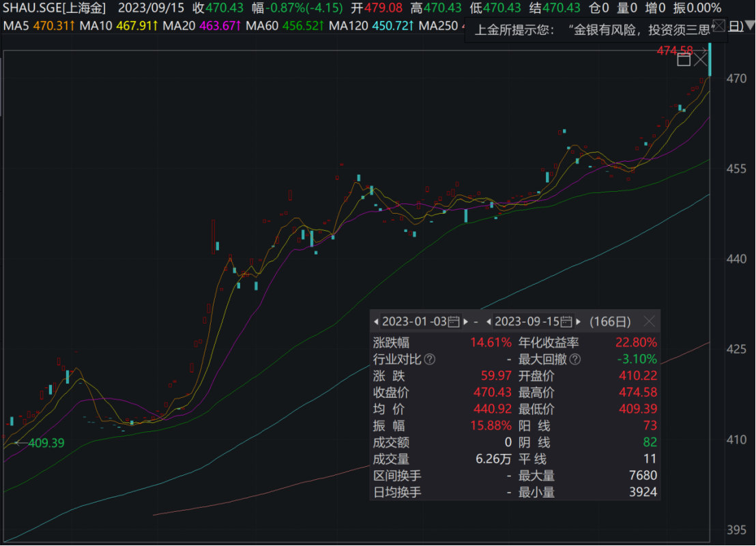Step start date forward one day
The width and height of the screenshot is (756, 546).
[x=466, y=321]
